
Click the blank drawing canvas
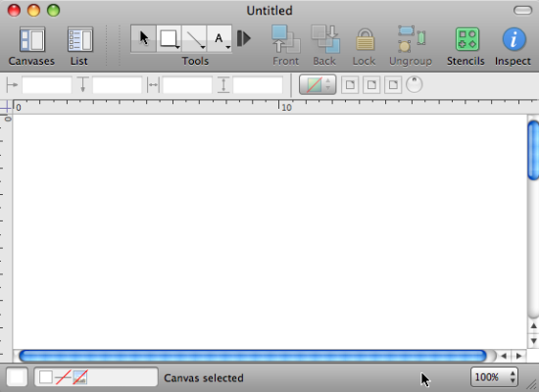coord(269,231)
